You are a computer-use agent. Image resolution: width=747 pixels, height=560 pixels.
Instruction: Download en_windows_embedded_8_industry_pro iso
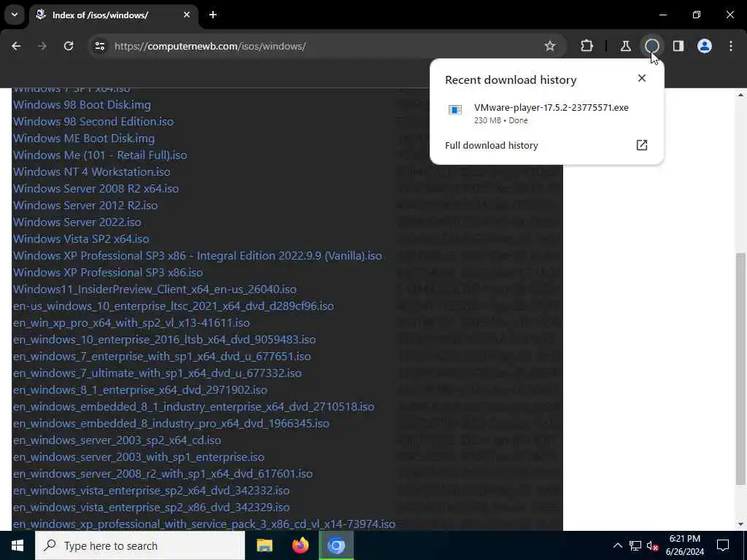(171, 424)
